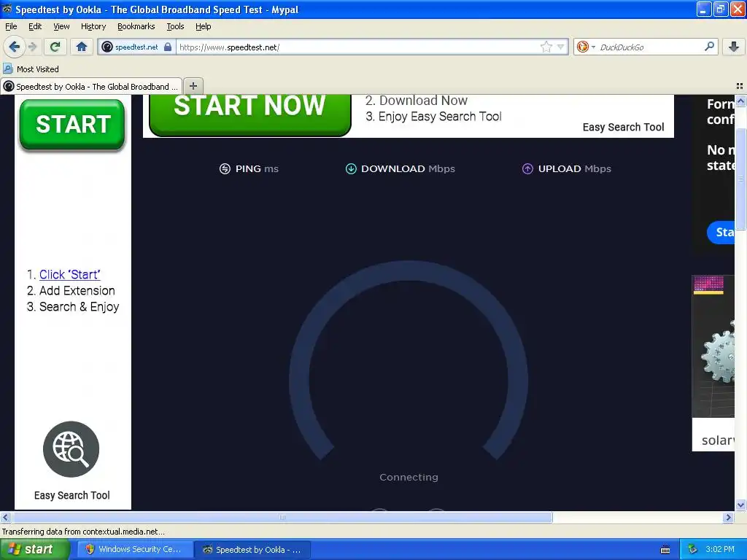The height and width of the screenshot is (560, 747).
Task: Click the speedtest.net site identity icon
Action: click(107, 47)
